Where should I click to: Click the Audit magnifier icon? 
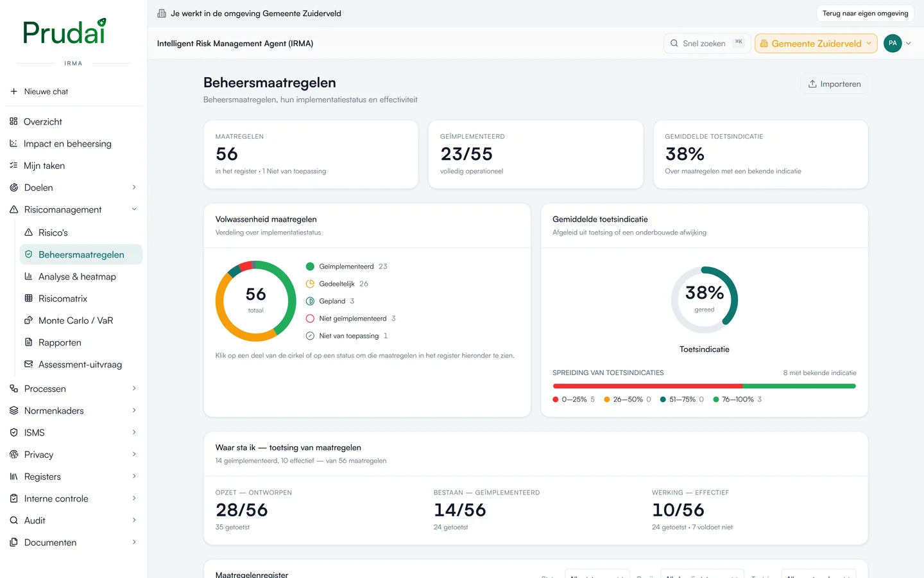pyautogui.click(x=13, y=520)
